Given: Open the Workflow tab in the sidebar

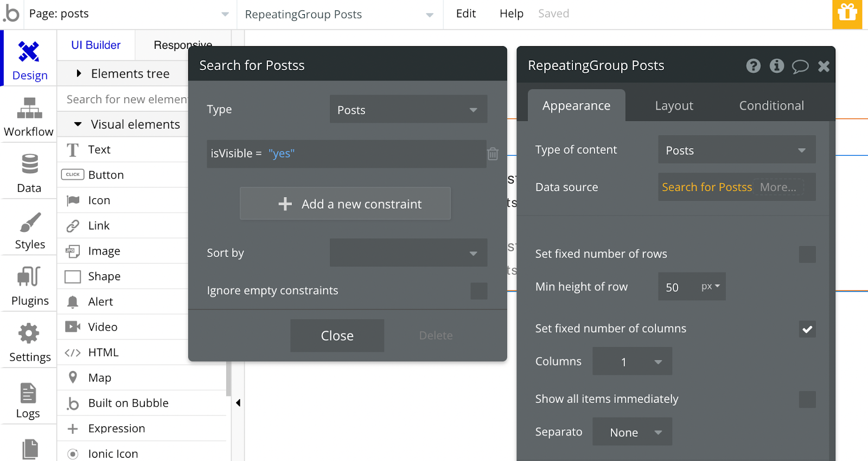Looking at the screenshot, I should (x=29, y=116).
